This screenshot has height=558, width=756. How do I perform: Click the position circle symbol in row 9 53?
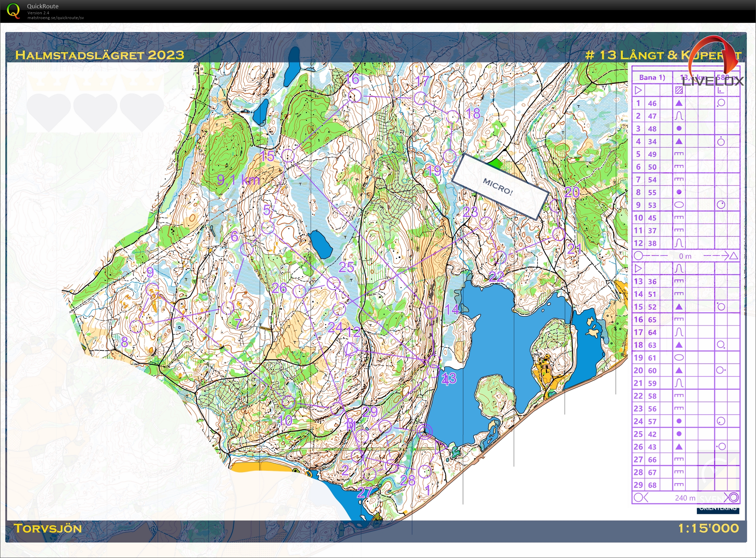(721, 205)
